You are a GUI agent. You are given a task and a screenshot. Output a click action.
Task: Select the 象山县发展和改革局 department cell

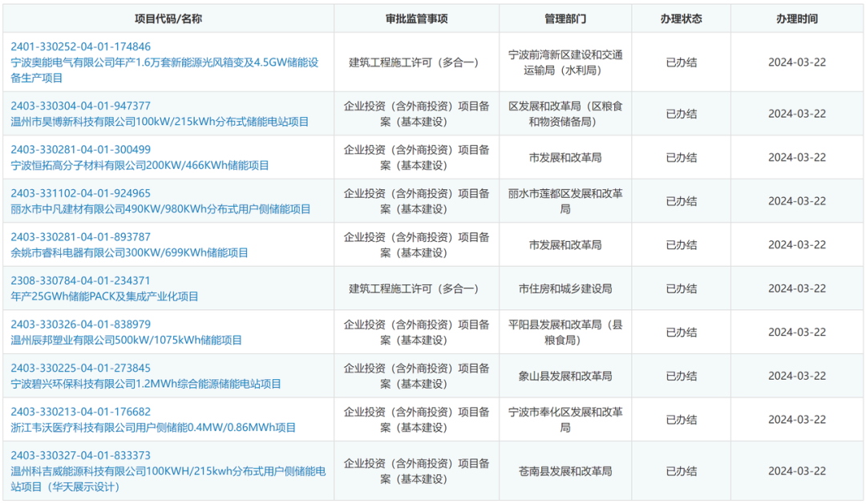[x=565, y=376]
